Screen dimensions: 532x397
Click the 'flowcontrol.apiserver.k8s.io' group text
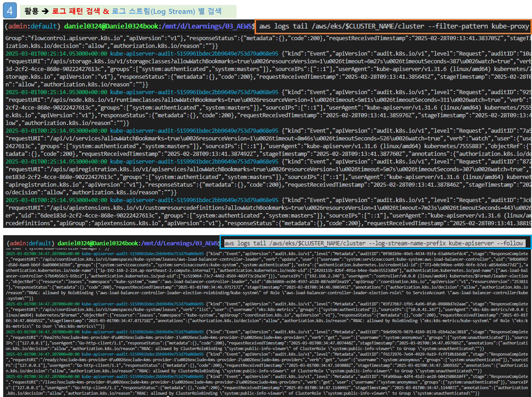(75, 38)
